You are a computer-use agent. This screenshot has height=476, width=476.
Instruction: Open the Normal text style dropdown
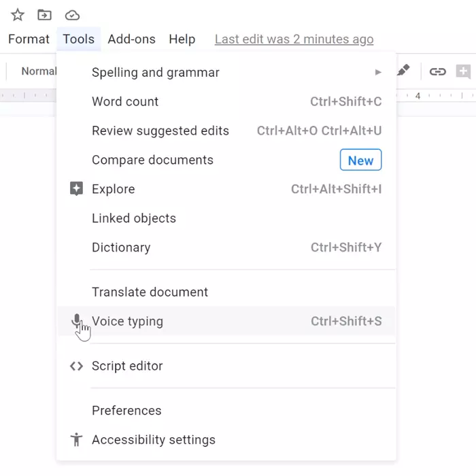39,71
